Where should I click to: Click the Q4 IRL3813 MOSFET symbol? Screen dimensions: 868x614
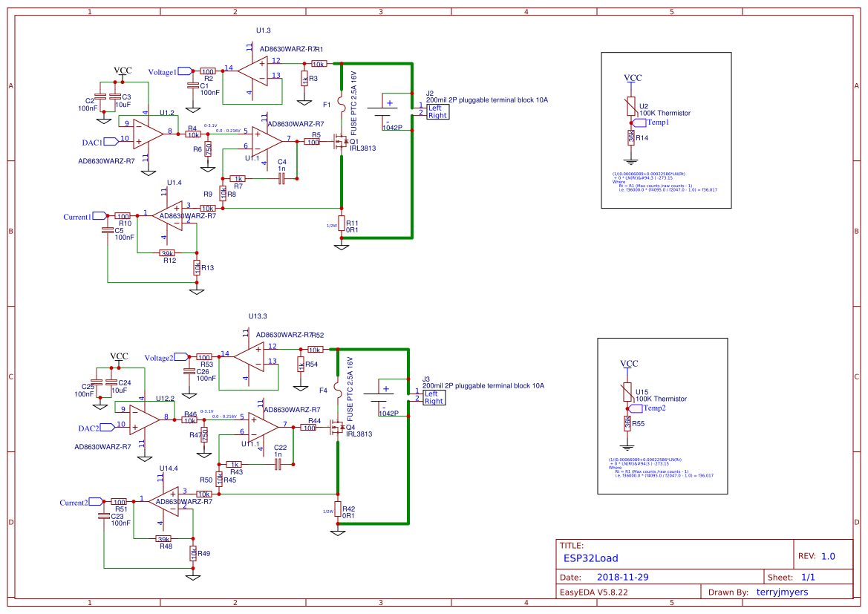[x=336, y=428]
